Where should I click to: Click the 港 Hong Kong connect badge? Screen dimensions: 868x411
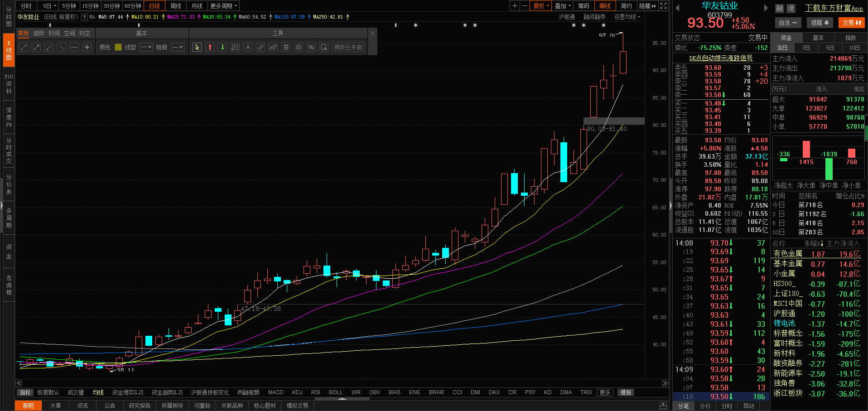pyautogui.click(x=791, y=8)
